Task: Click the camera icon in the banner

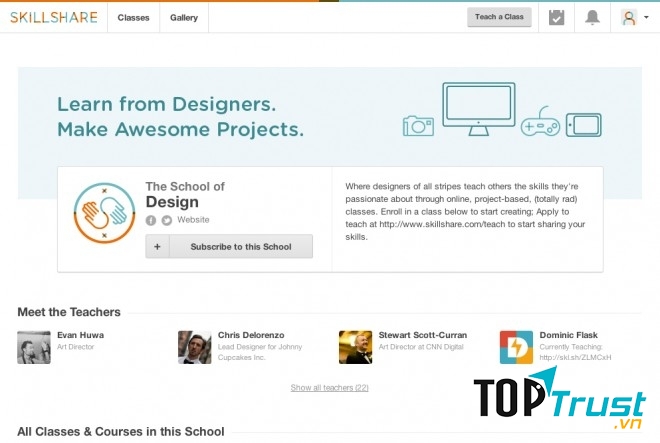Action: 418,125
